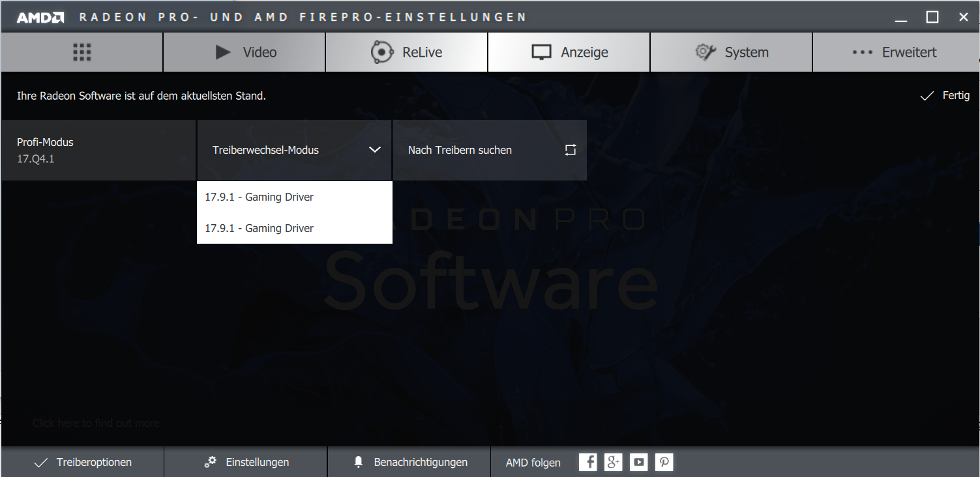Close the Radeon Pro settings window
This screenshot has height=477, width=980.
tap(964, 18)
